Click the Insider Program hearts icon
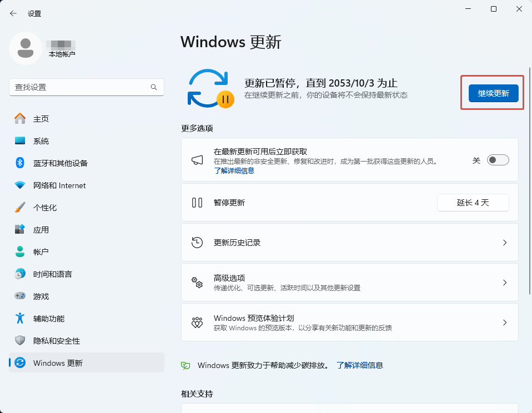Screen dimensions: 532x413 click(x=197, y=323)
